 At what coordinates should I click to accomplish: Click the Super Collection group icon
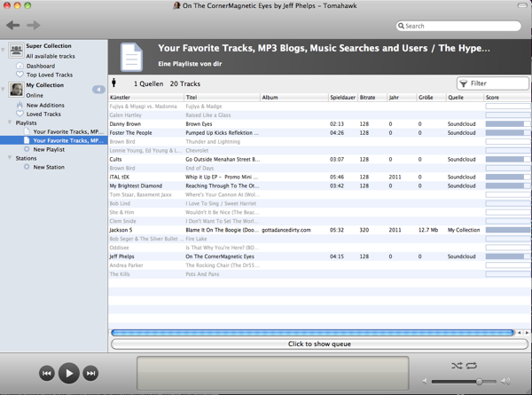point(16,51)
